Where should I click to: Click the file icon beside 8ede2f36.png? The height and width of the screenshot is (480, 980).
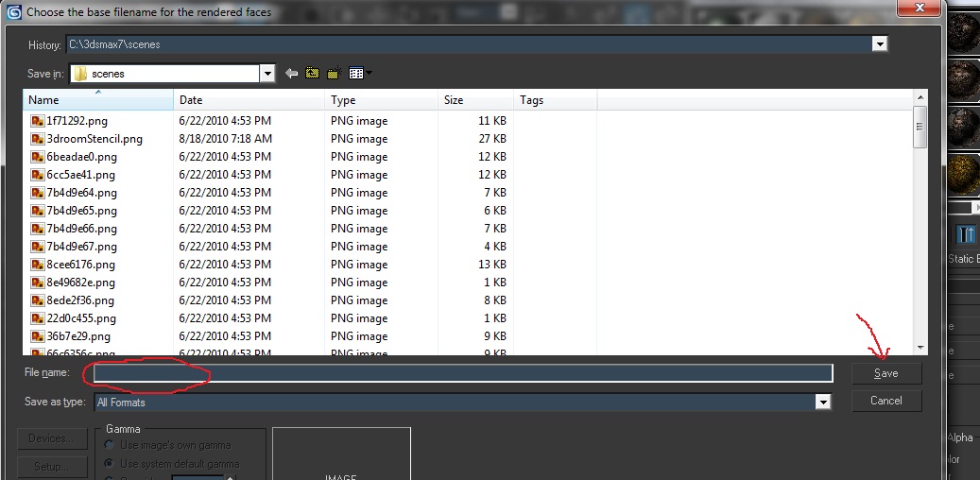tap(38, 300)
